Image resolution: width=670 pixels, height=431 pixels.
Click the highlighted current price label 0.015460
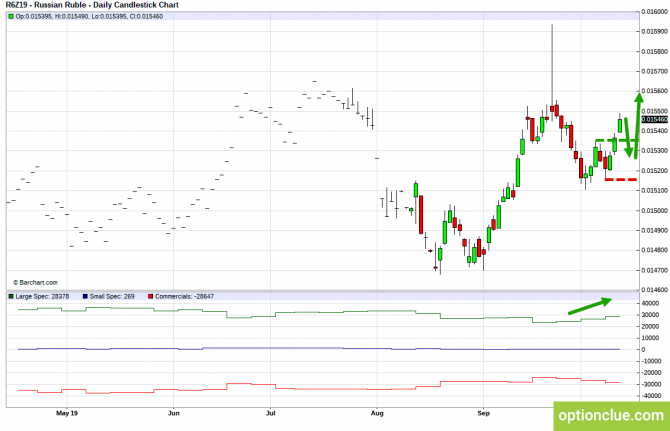click(654, 120)
